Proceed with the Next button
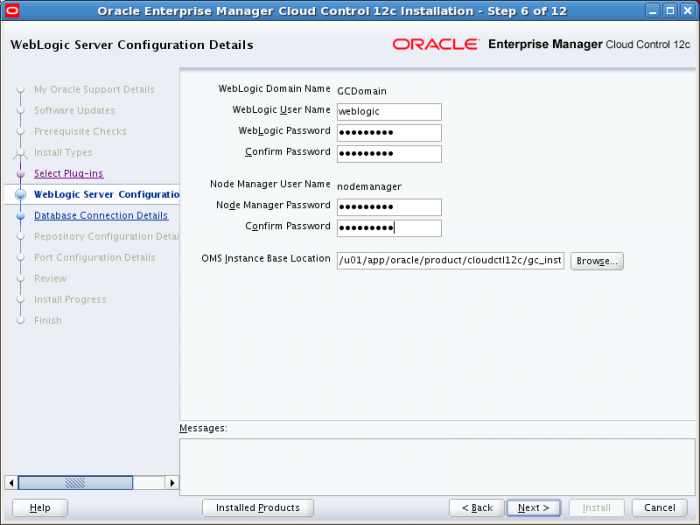This screenshot has height=525, width=700. pyautogui.click(x=533, y=508)
